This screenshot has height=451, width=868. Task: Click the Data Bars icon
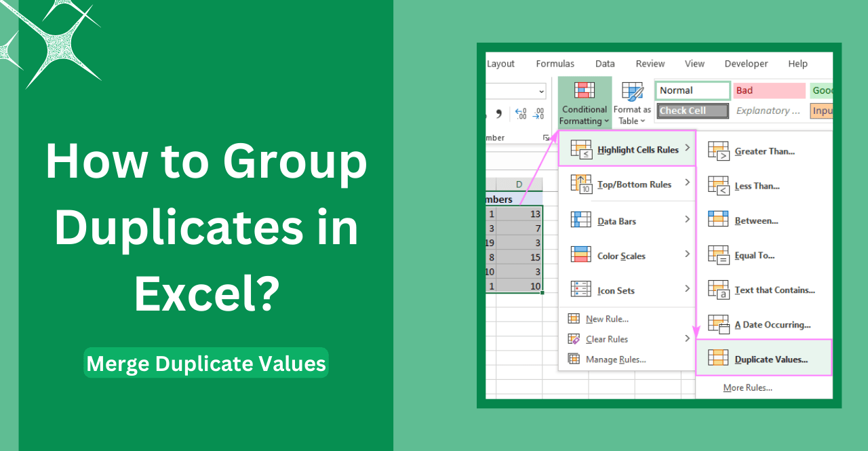[x=580, y=219]
